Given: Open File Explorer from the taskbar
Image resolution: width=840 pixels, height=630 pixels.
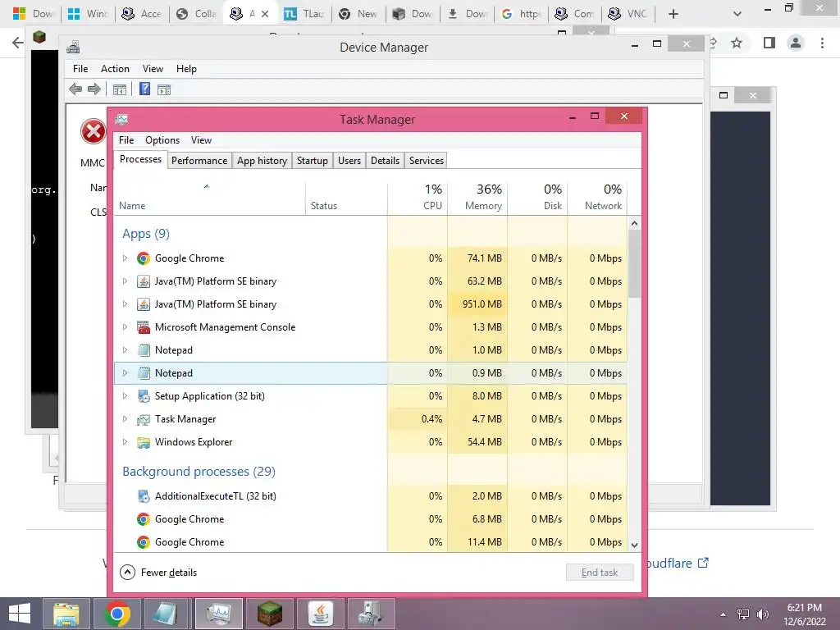Looking at the screenshot, I should tap(66, 614).
